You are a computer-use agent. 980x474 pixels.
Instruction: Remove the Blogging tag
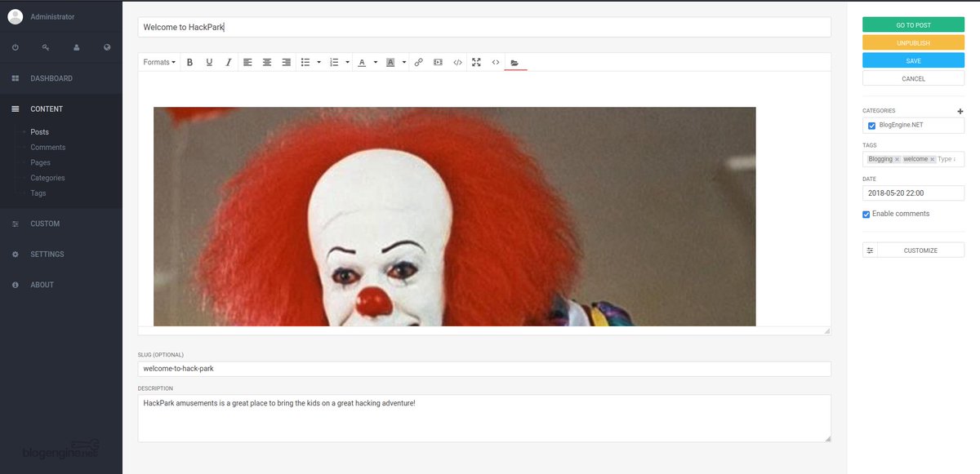pyautogui.click(x=897, y=159)
